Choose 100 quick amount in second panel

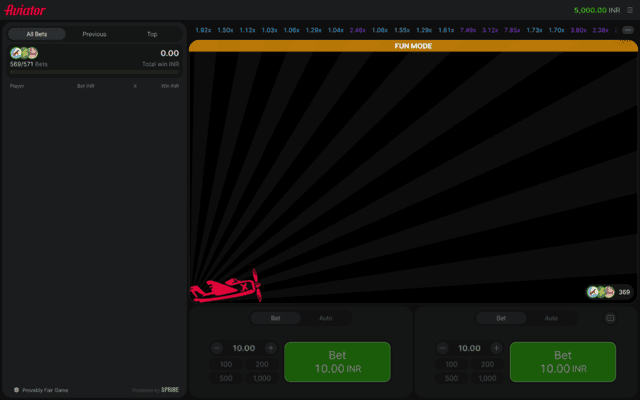pos(451,364)
